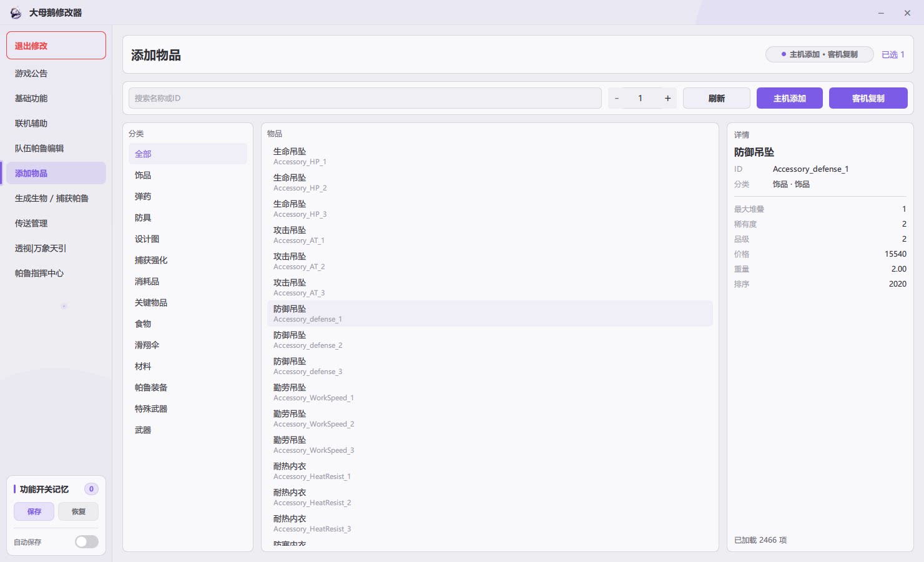Click the price value 15540
This screenshot has height=562, width=924.
[895, 254]
